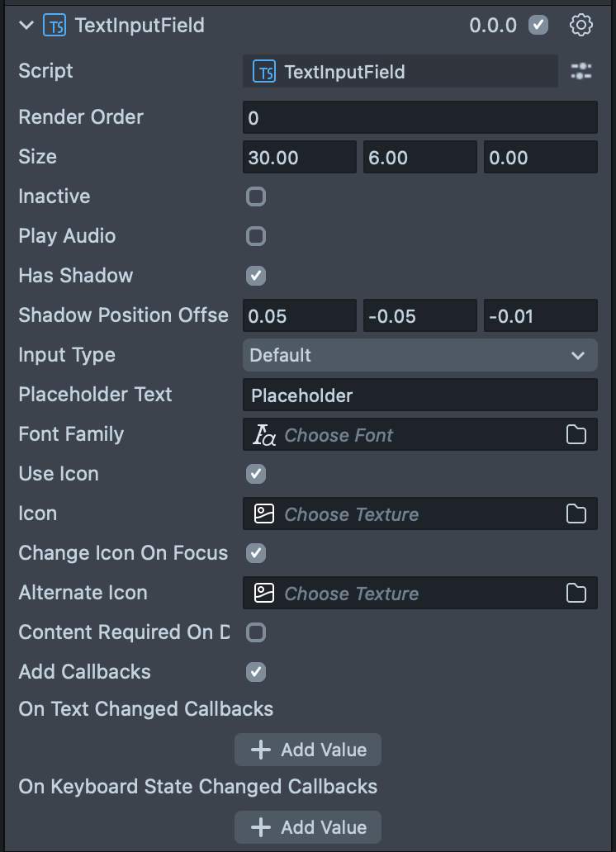Open the Input Type dropdown
Viewport: 616px width, 852px height.
419,356
